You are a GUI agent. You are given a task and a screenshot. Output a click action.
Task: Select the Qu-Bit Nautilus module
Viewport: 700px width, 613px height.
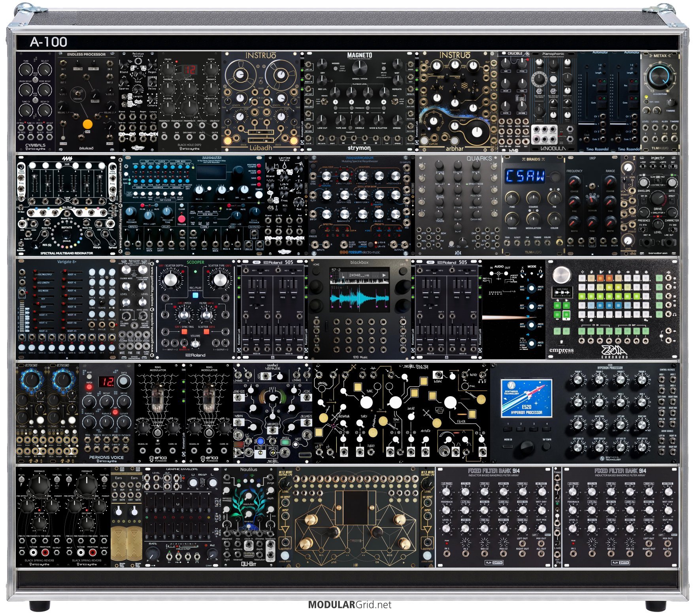click(x=249, y=517)
